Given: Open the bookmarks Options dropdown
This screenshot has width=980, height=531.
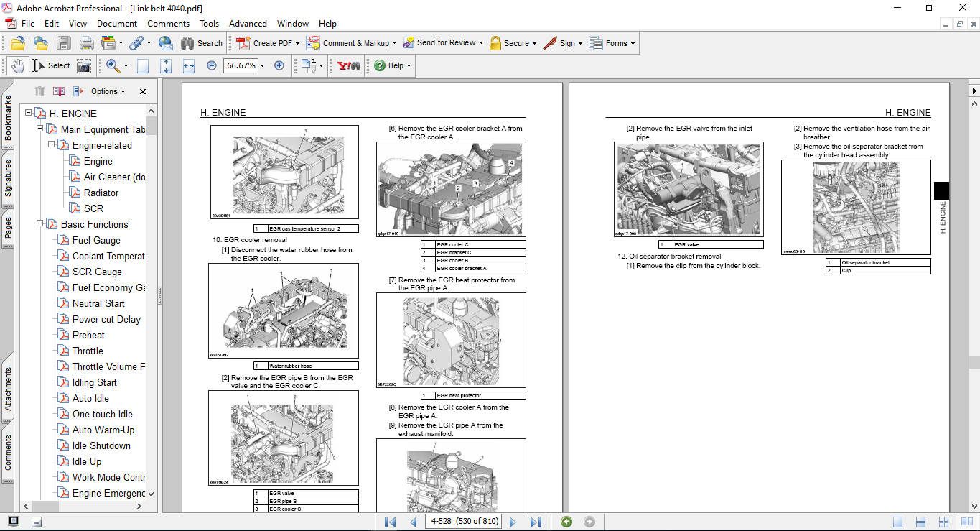Looking at the screenshot, I should click(x=108, y=91).
